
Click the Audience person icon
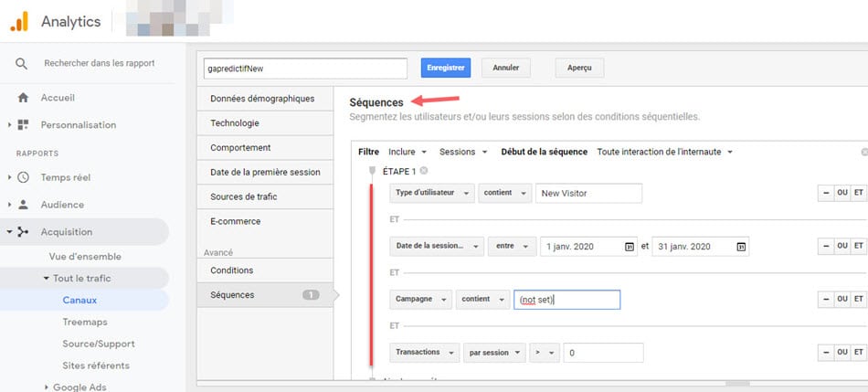(x=23, y=205)
